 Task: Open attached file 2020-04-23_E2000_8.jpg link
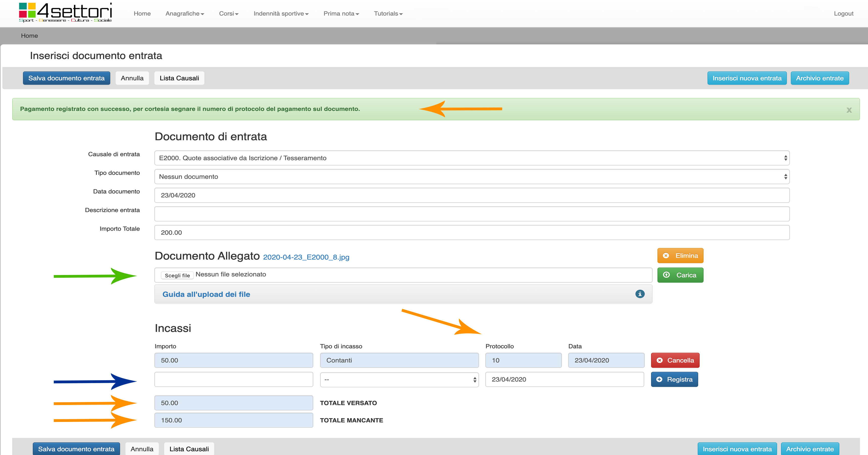[306, 257]
